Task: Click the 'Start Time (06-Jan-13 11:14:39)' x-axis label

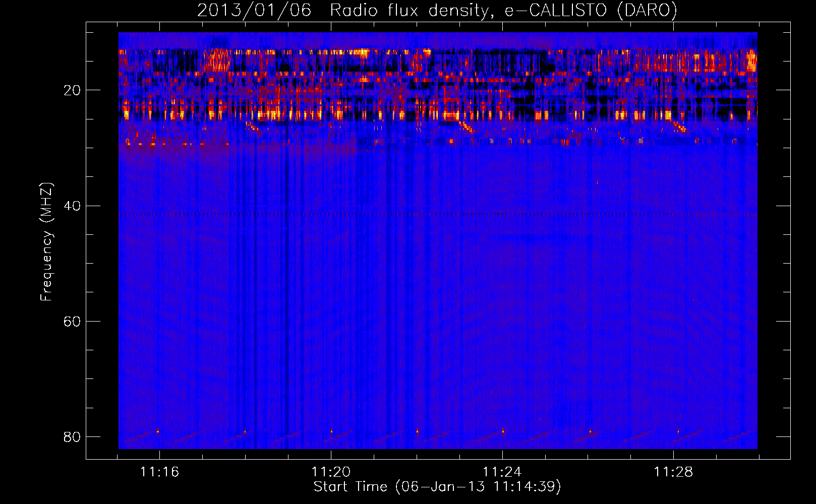Action: point(437,487)
